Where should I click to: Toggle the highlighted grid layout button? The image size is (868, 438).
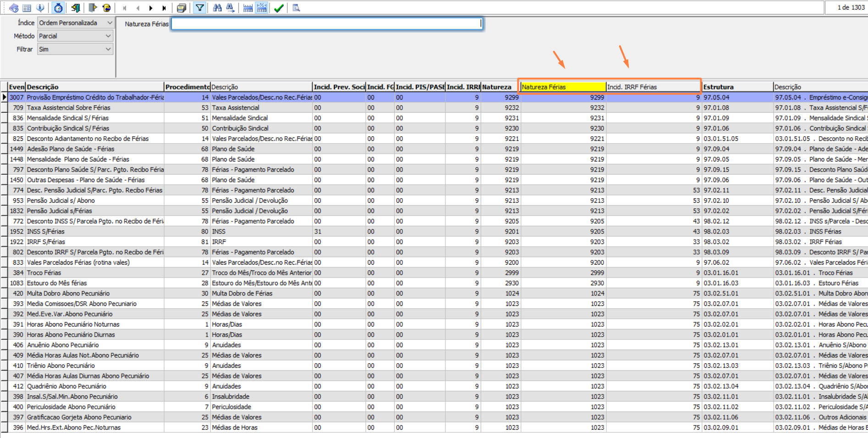pyautogui.click(x=262, y=8)
